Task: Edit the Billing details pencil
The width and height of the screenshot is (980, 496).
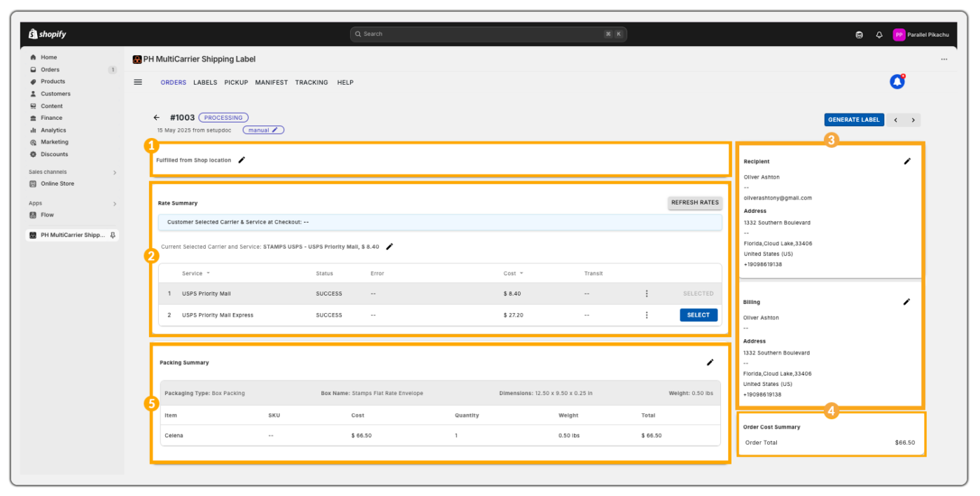Action: (906, 302)
